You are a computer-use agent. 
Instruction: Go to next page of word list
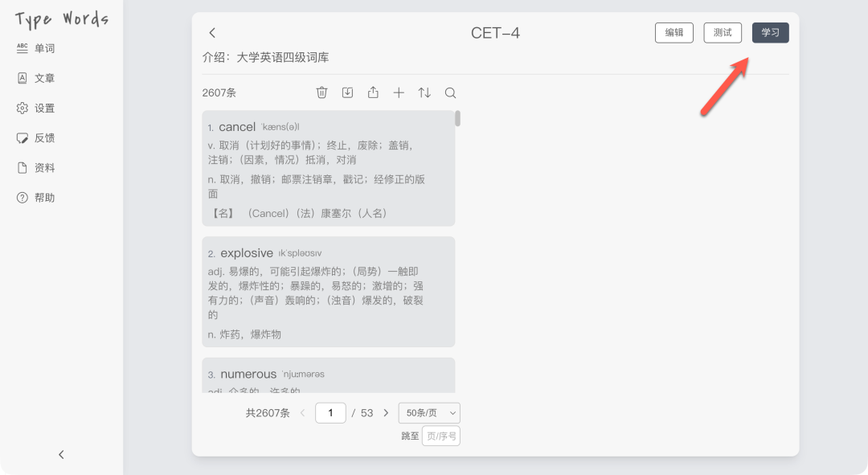click(x=386, y=413)
